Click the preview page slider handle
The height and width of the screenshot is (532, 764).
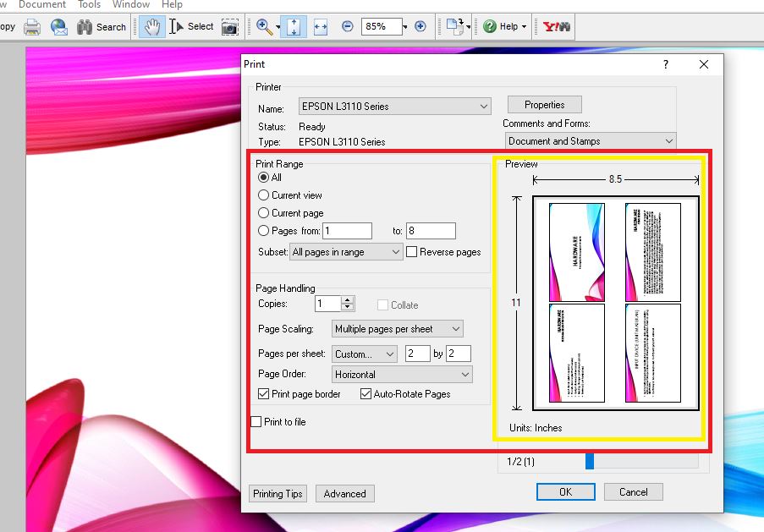click(x=590, y=461)
